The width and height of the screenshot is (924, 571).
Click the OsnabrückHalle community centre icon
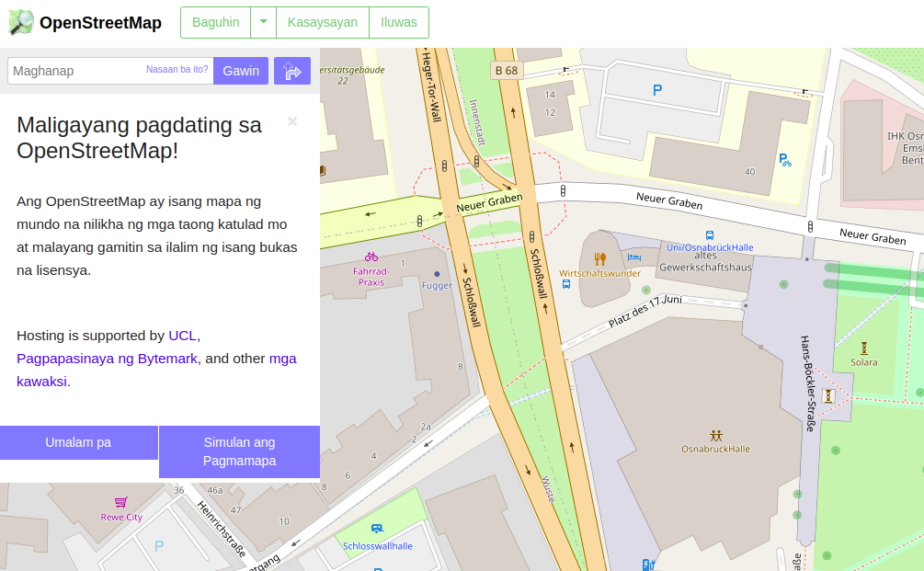tap(716, 436)
